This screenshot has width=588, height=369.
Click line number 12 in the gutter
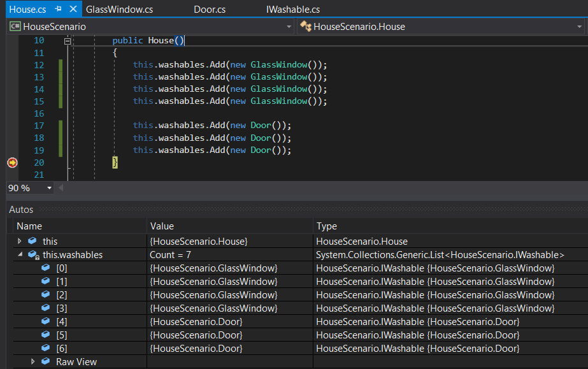(39, 65)
